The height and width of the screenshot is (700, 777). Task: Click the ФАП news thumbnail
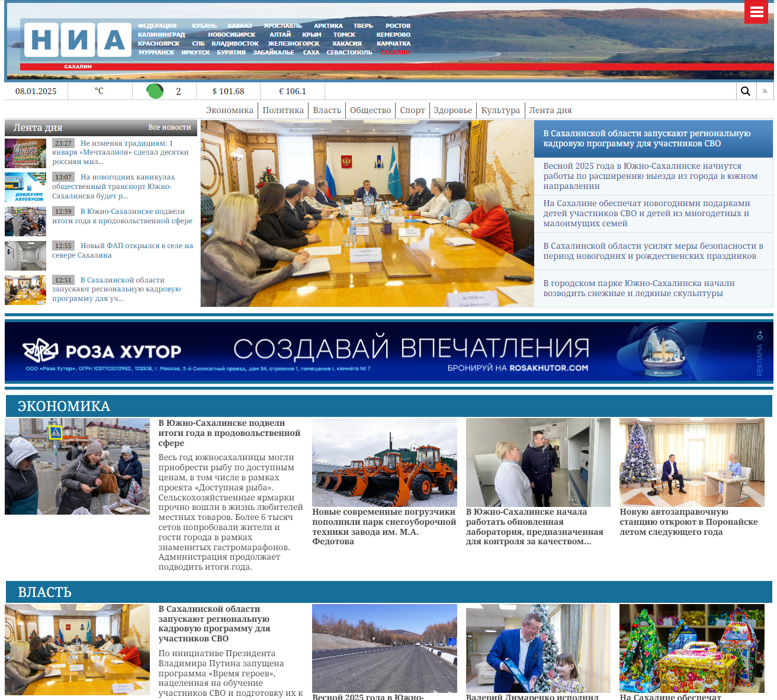[x=25, y=256]
